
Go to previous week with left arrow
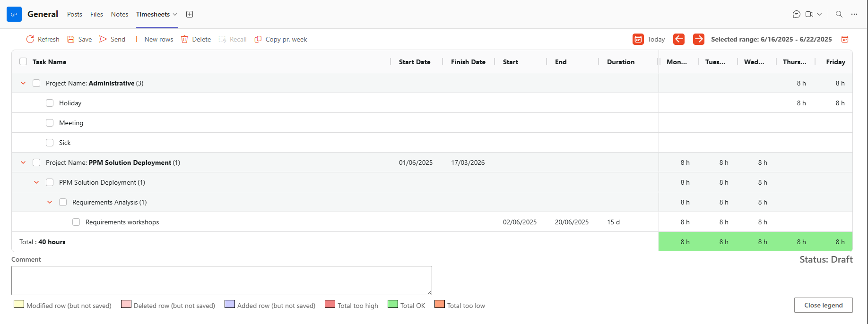click(x=679, y=39)
